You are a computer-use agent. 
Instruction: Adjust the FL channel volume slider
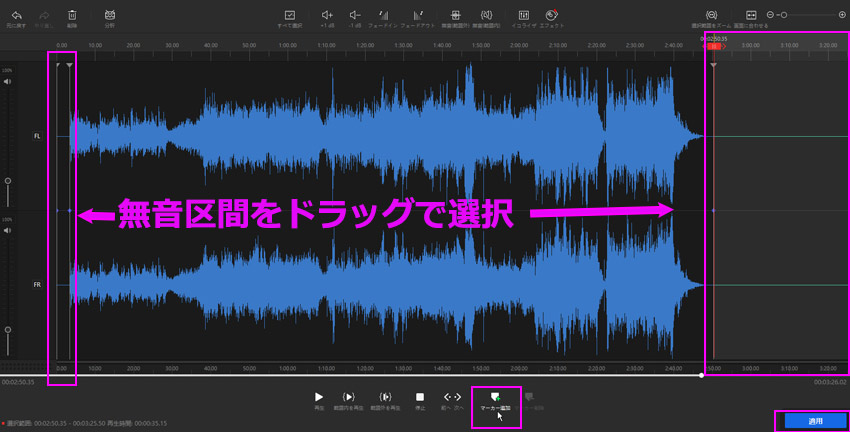tap(8, 181)
